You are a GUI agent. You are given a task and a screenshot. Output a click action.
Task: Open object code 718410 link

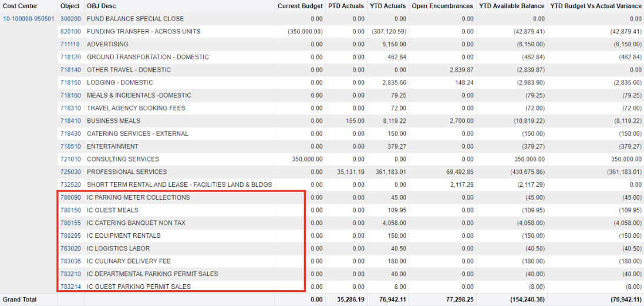[70, 121]
